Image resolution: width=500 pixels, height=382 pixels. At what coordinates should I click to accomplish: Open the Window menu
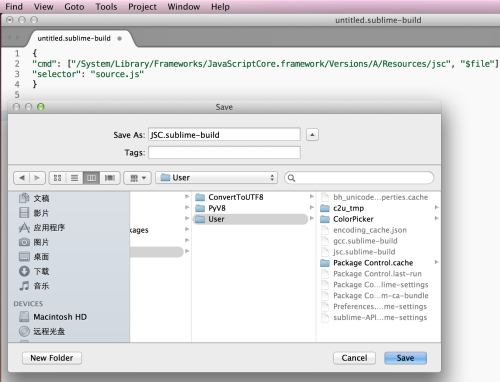(184, 7)
